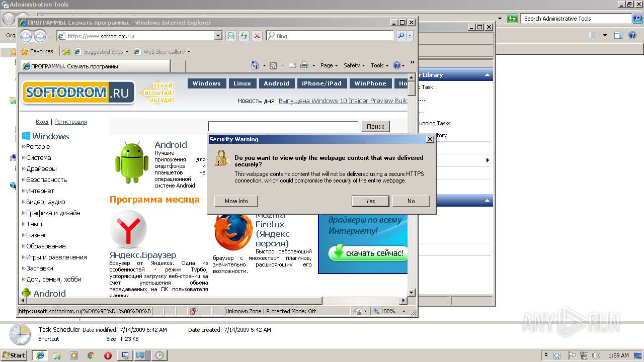This screenshot has width=644, height=362.
Task: Click No in the Security Warning dialog
Action: (x=411, y=201)
